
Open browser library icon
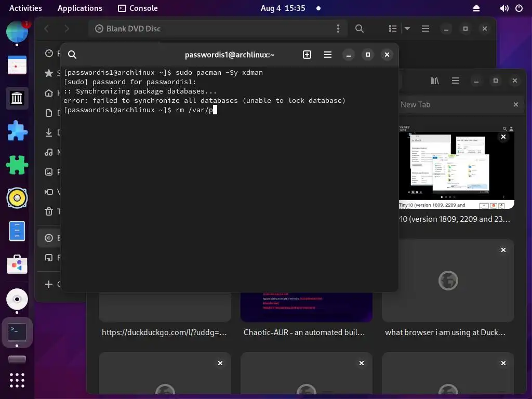[x=435, y=81]
